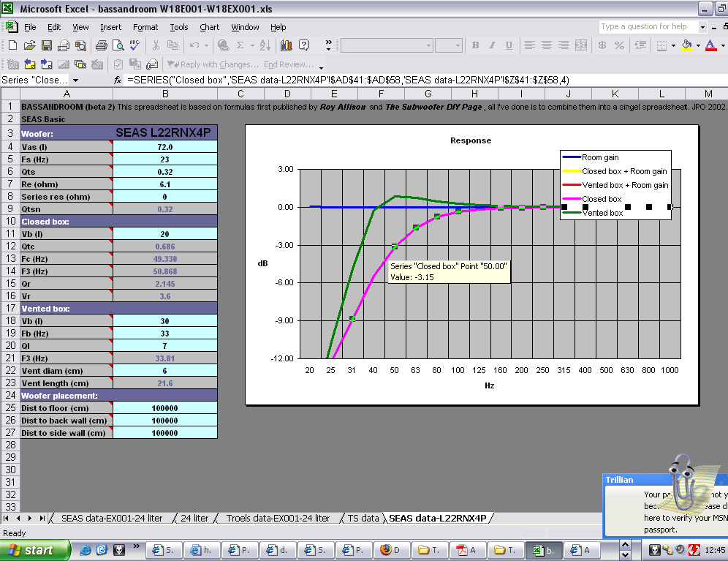
Task: Click the formula bar with the SERIES formula
Action: [x=425, y=80]
